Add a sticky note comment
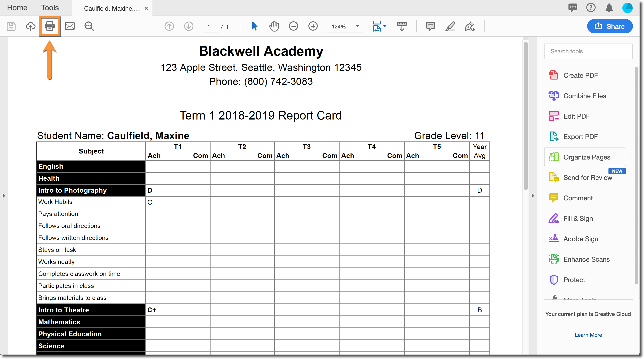The height and width of the screenshot is (359, 644). pos(431,26)
